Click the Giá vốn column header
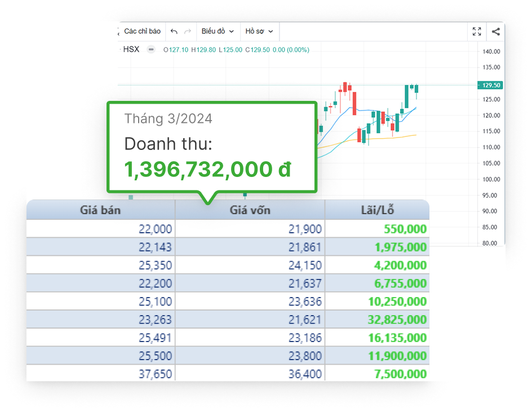Viewport: 532px width, 412px height. 250,210
